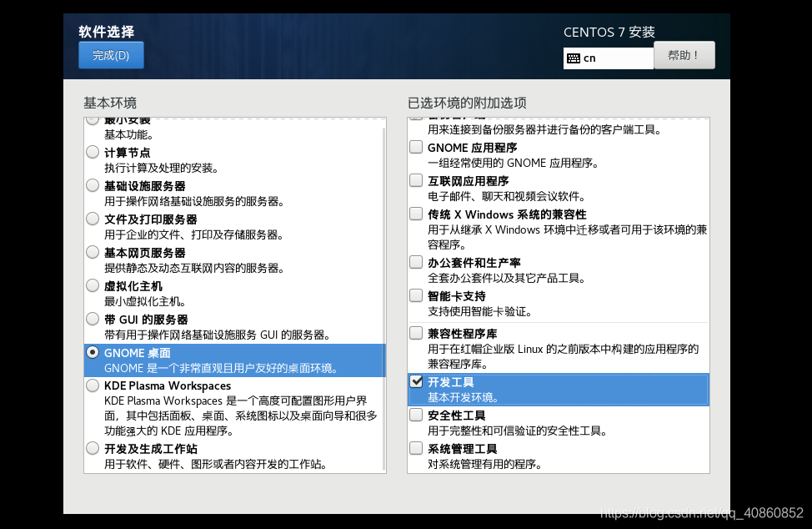Click the cn keyboard layout indicator
The width and height of the screenshot is (812, 529).
pos(608,58)
